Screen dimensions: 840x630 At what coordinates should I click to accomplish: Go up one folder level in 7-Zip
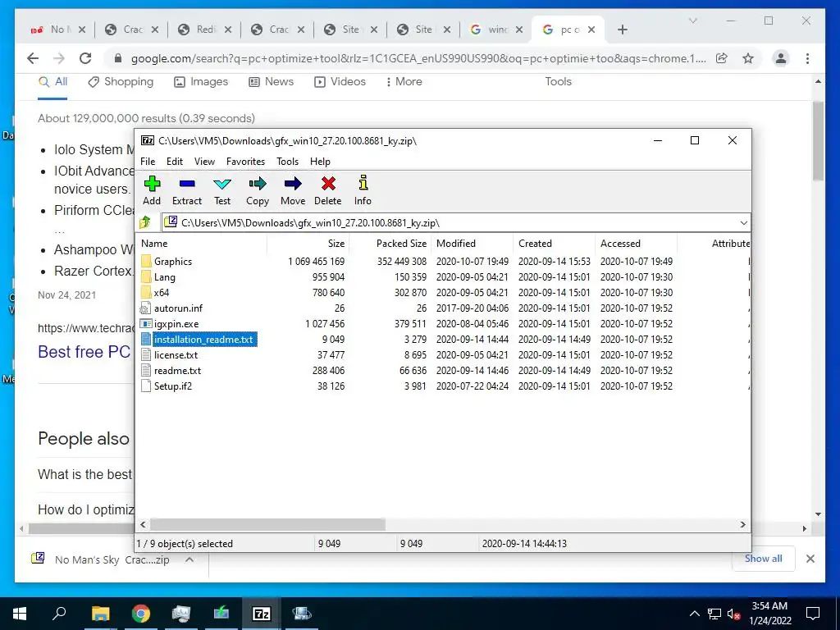[x=145, y=222]
